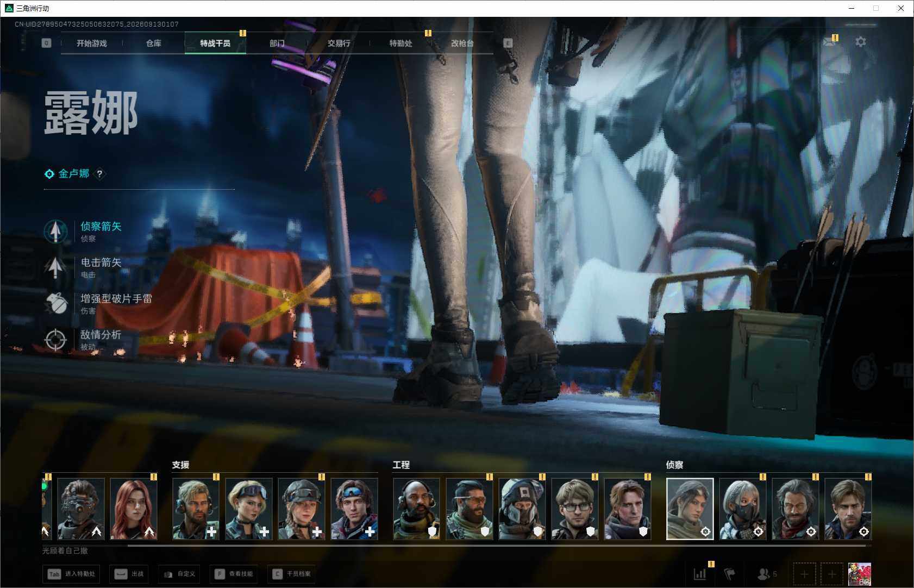The width and height of the screenshot is (914, 588).
Task: Click the 工程 class heading
Action: [x=402, y=465]
